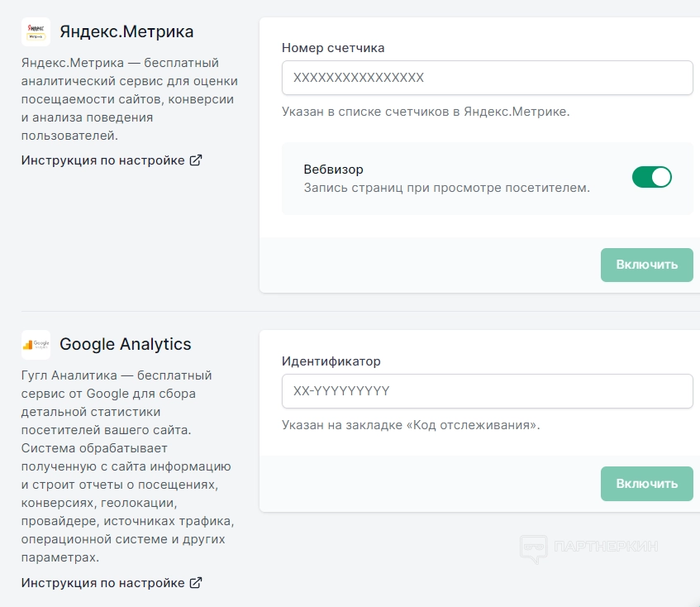The image size is (700, 607).
Task: Click the Google Analytics logo icon
Action: tap(36, 345)
